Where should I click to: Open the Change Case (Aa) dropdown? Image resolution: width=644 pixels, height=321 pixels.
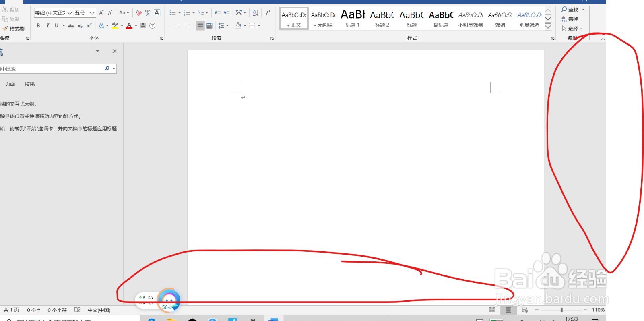[x=124, y=13]
